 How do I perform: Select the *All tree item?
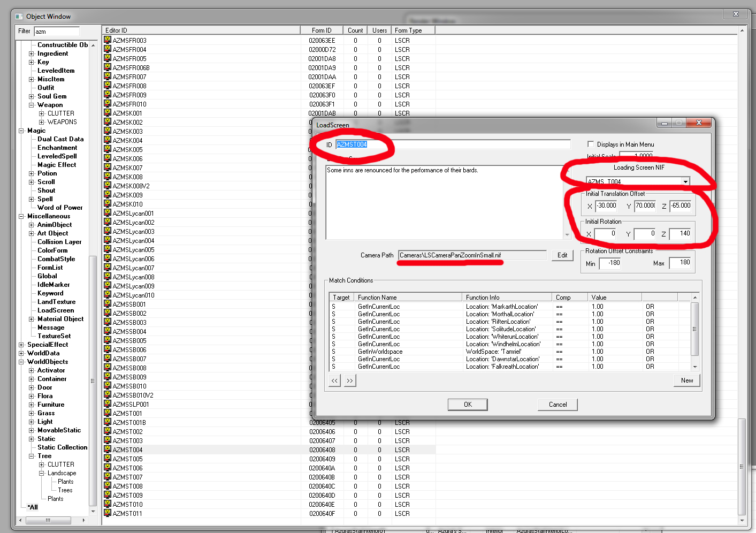(33, 507)
